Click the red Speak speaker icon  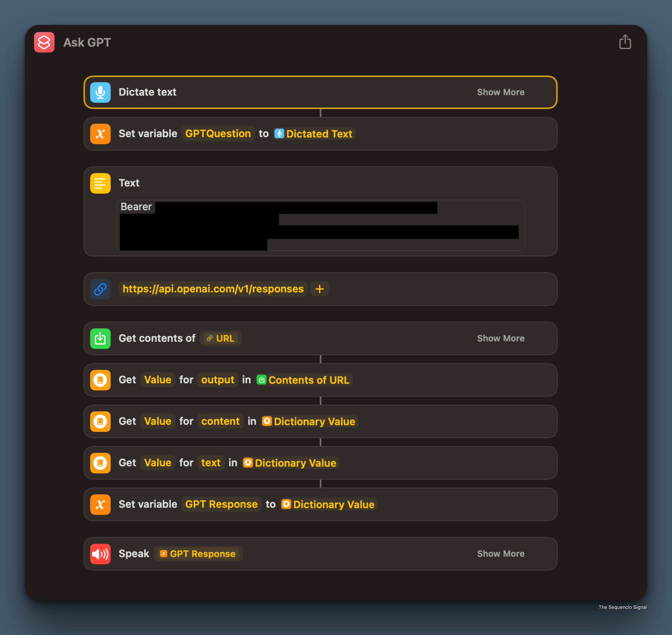tap(100, 554)
